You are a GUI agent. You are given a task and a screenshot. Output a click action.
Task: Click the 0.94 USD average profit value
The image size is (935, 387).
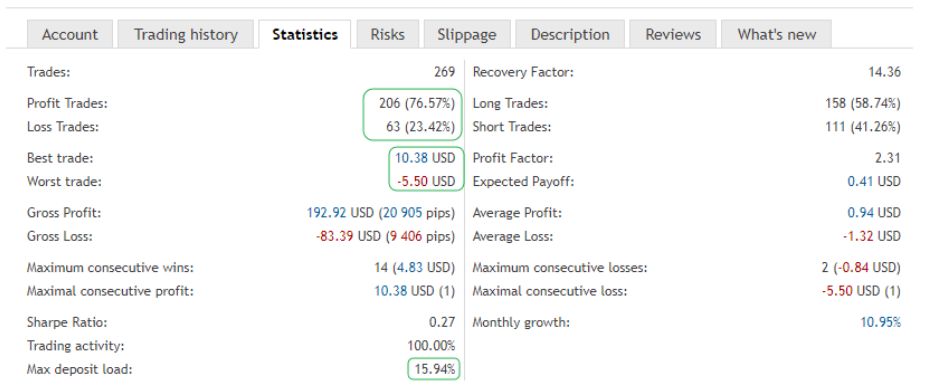(x=874, y=213)
